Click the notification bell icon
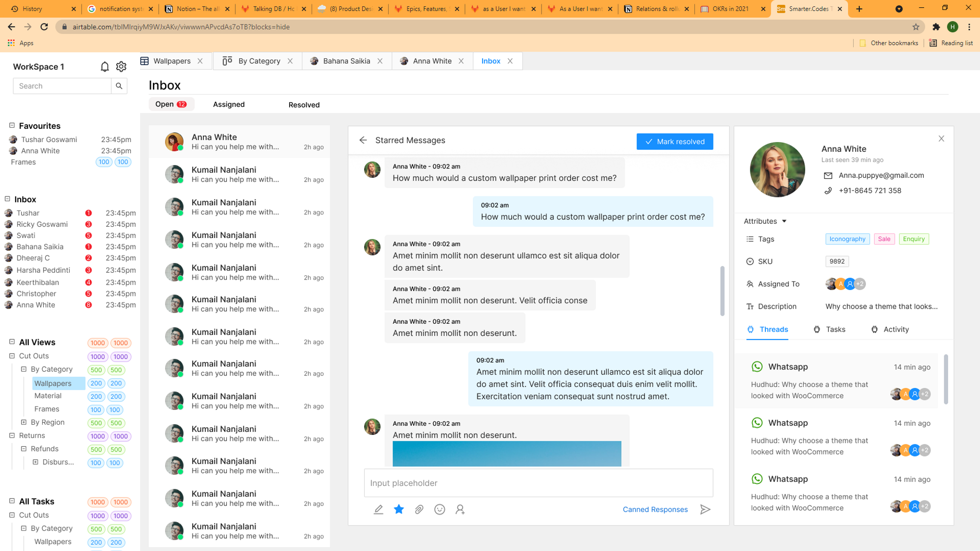 pos(104,67)
